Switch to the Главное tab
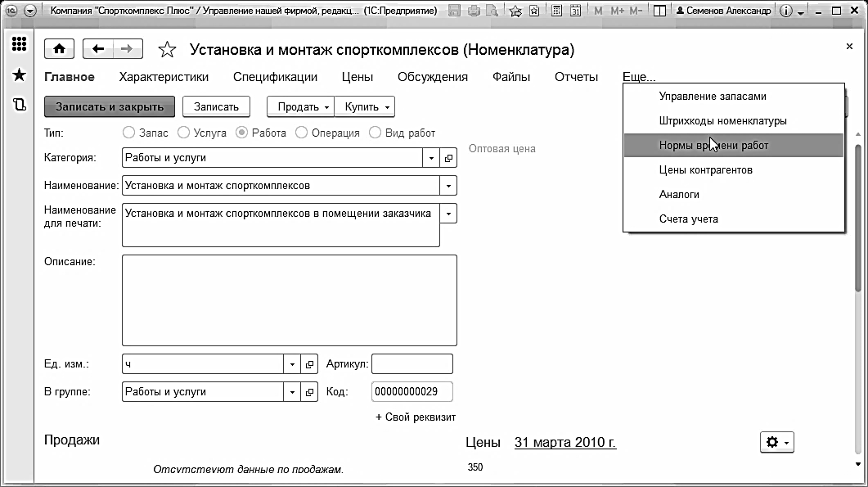The height and width of the screenshot is (487, 868). pyautogui.click(x=70, y=77)
